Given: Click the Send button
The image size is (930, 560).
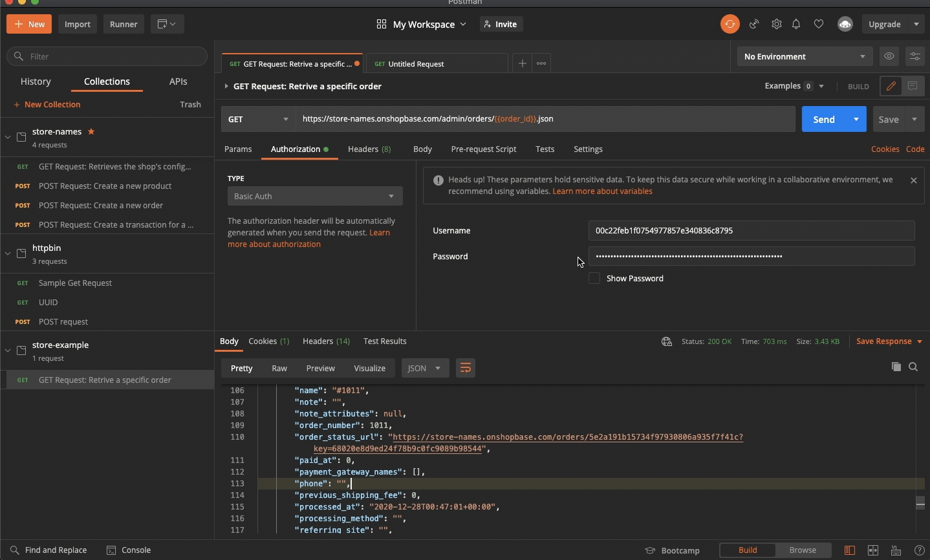Looking at the screenshot, I should 824,119.
